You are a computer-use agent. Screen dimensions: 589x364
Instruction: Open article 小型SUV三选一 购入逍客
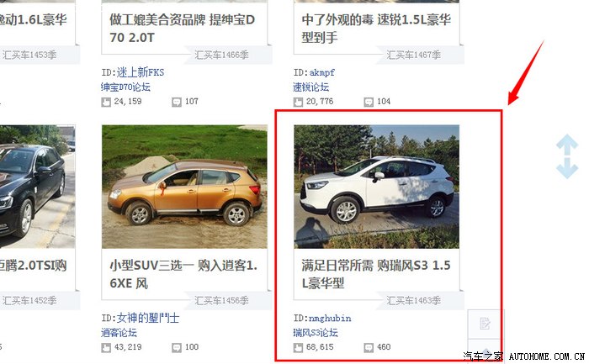(x=183, y=274)
